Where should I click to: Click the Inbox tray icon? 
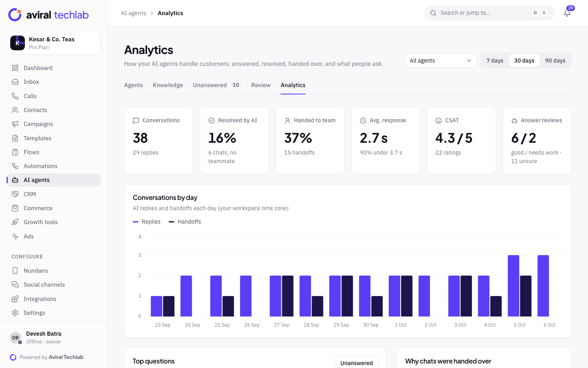pyautogui.click(x=15, y=82)
